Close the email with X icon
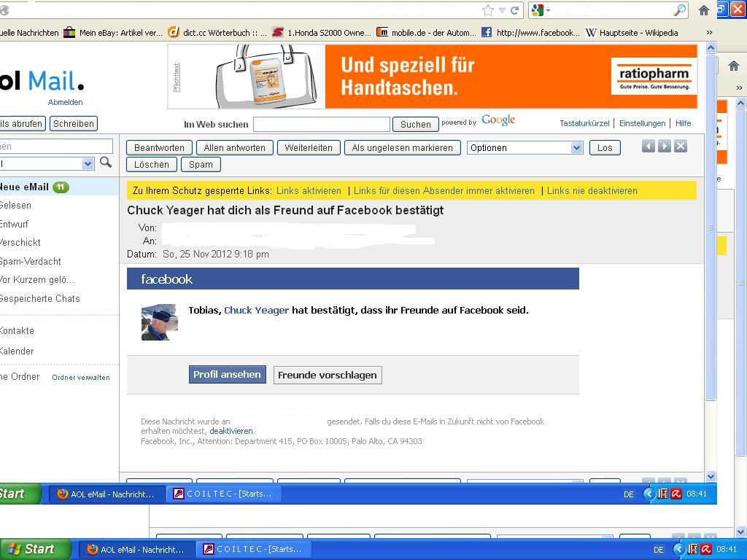The width and height of the screenshot is (747, 560). click(x=680, y=147)
